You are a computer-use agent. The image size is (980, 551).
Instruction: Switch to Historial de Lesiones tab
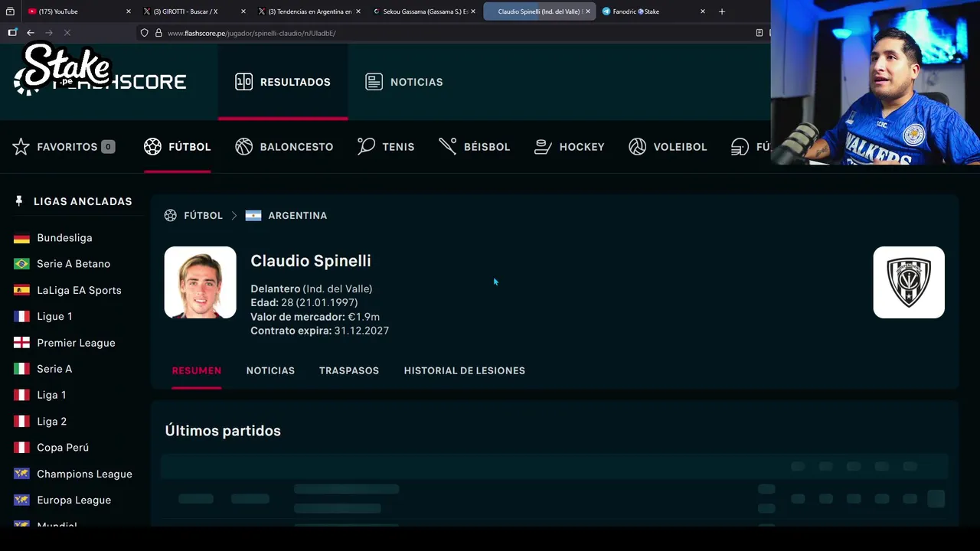464,370
